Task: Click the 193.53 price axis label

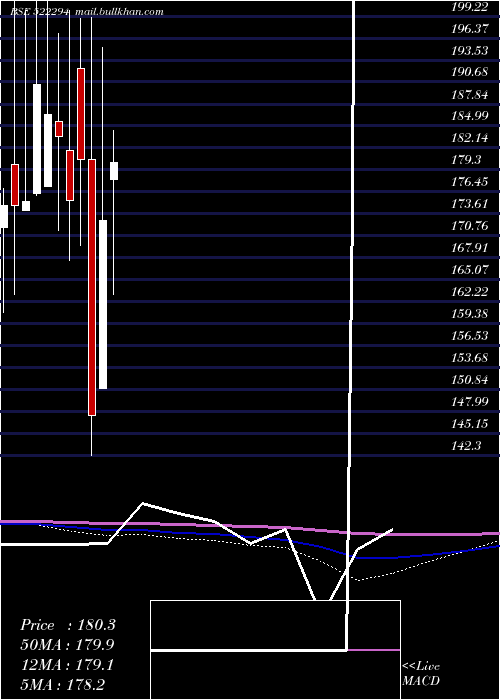Action: tap(470, 50)
